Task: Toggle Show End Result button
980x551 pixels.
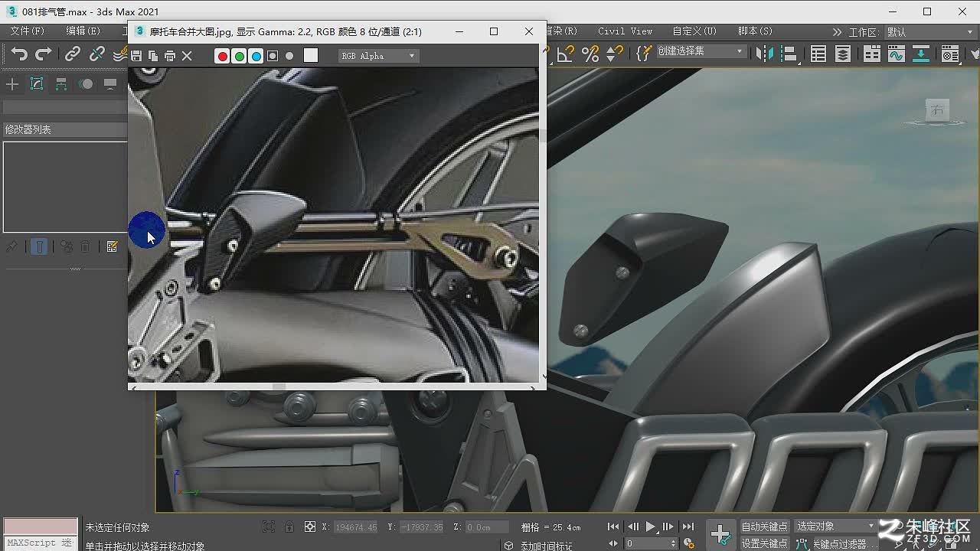Action: point(39,246)
